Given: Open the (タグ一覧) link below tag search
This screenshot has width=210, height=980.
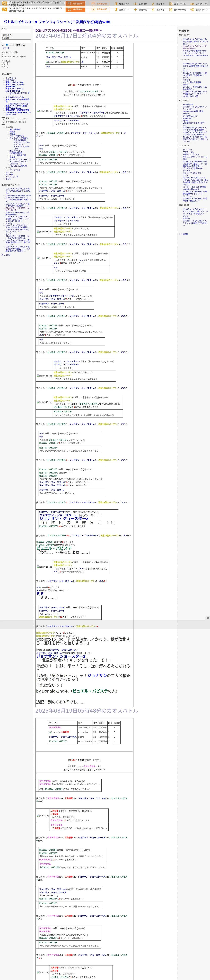Looking at the screenshot, I should [6, 48].
